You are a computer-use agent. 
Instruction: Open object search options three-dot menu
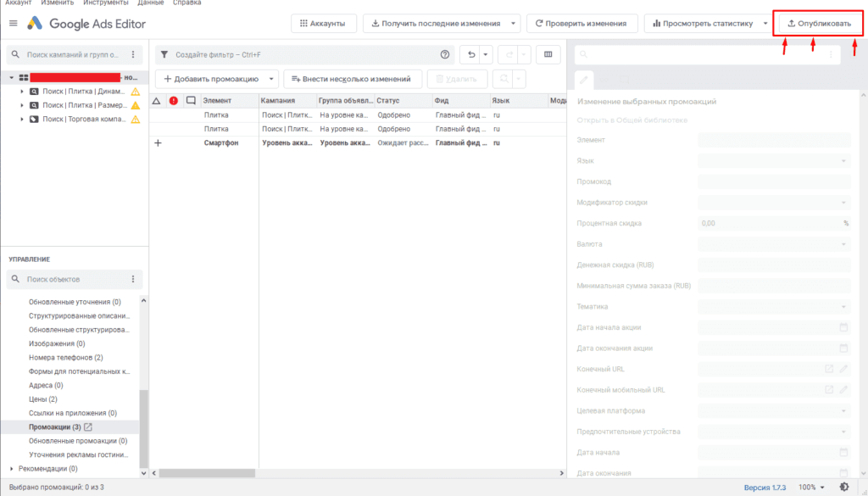click(x=133, y=279)
